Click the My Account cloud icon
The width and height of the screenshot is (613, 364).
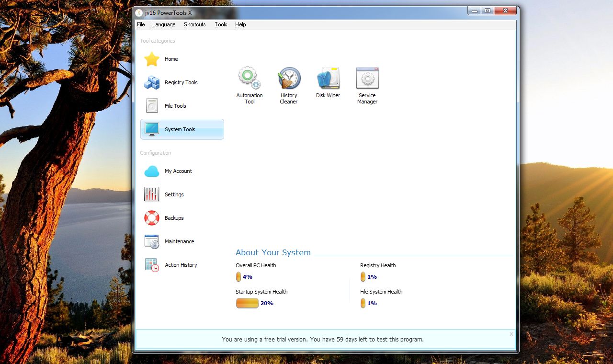tap(152, 171)
